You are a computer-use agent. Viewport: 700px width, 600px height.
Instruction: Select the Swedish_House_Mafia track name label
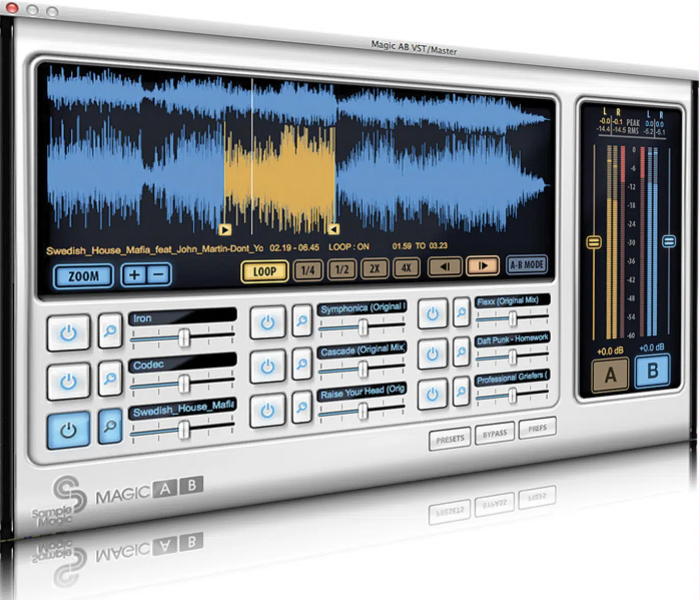pyautogui.click(x=182, y=408)
